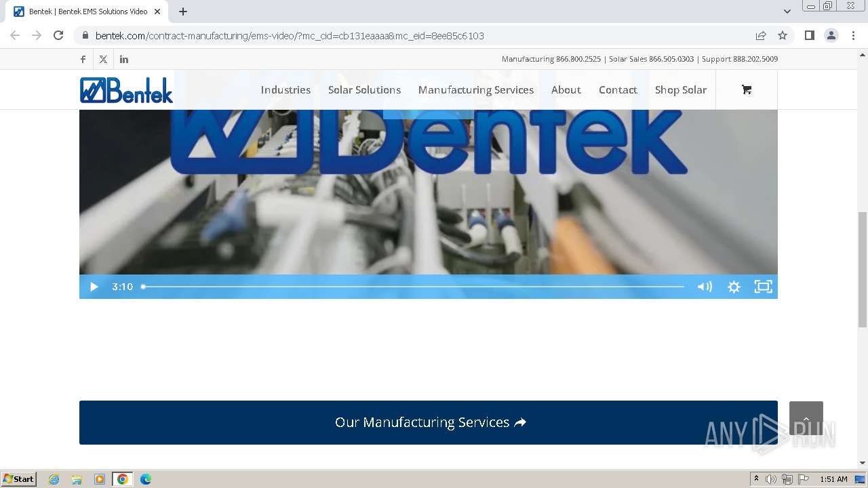
Task: Click Our Manufacturing Services button
Action: 429,422
